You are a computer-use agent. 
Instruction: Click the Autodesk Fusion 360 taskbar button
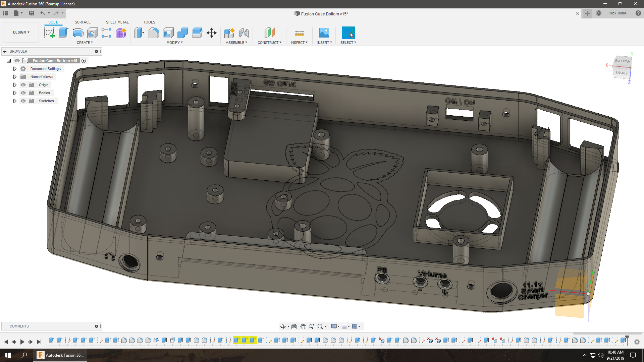60,355
